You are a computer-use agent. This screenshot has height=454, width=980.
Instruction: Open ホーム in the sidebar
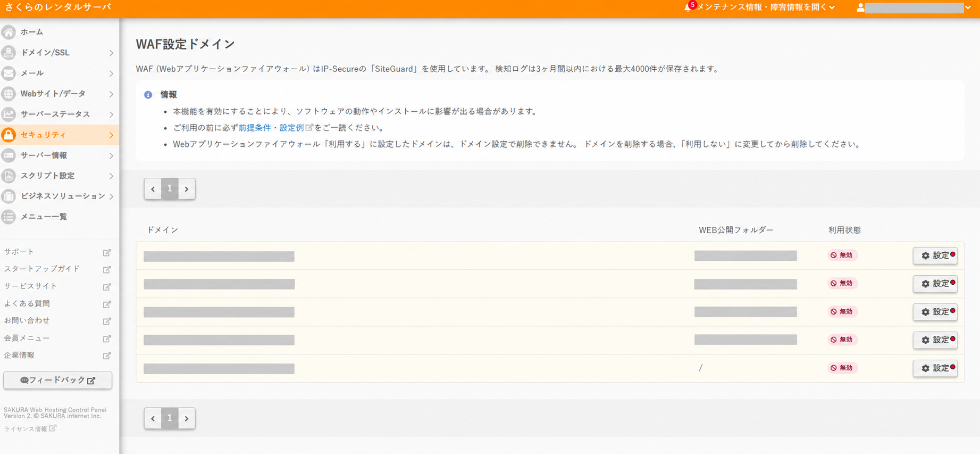(x=32, y=32)
